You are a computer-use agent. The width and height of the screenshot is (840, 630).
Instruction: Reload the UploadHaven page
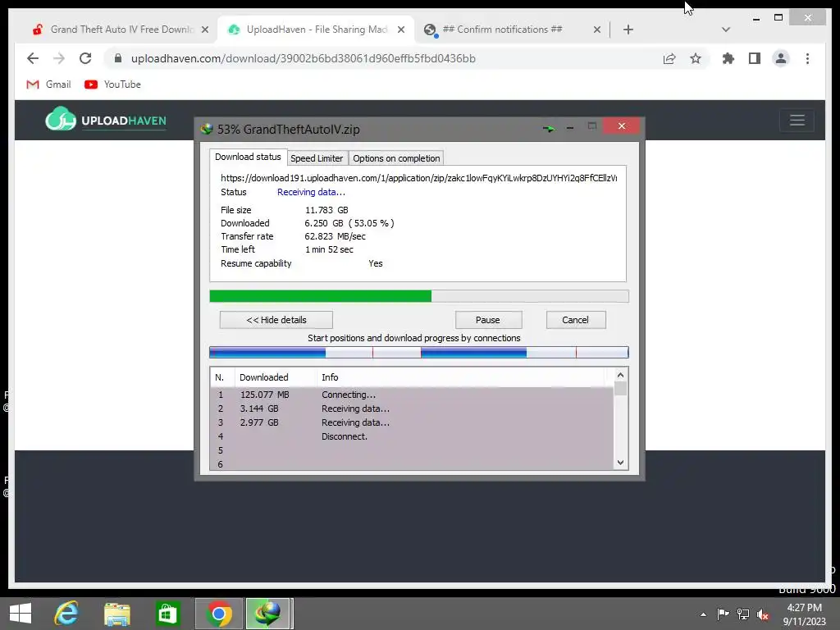[x=85, y=58]
